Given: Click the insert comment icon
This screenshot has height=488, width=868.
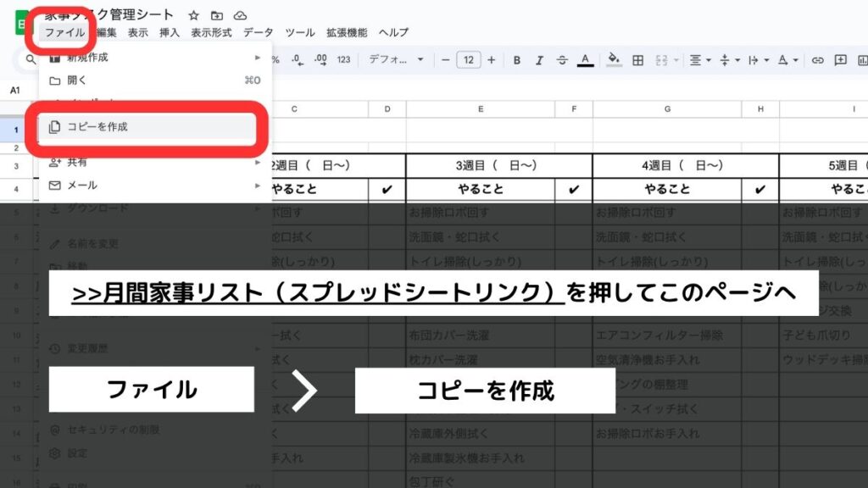Looking at the screenshot, I should click(840, 60).
